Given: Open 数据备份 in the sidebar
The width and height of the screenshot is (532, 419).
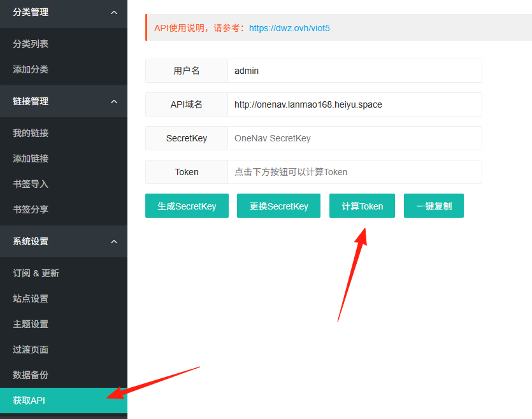Looking at the screenshot, I should (31, 375).
